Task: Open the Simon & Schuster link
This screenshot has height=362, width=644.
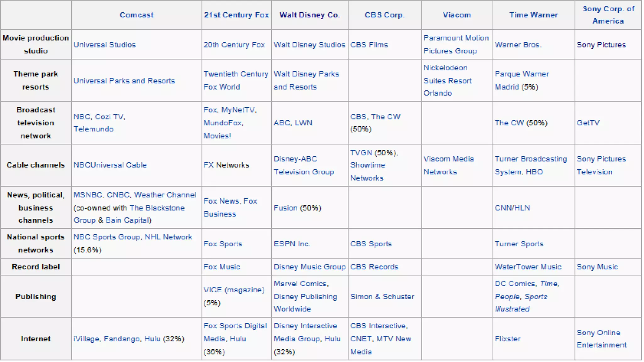Action: pos(382,296)
